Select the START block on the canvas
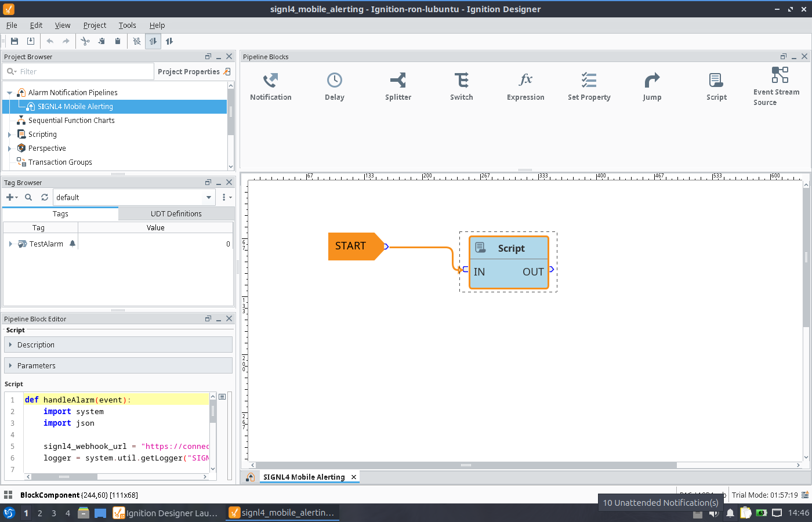 click(x=356, y=246)
